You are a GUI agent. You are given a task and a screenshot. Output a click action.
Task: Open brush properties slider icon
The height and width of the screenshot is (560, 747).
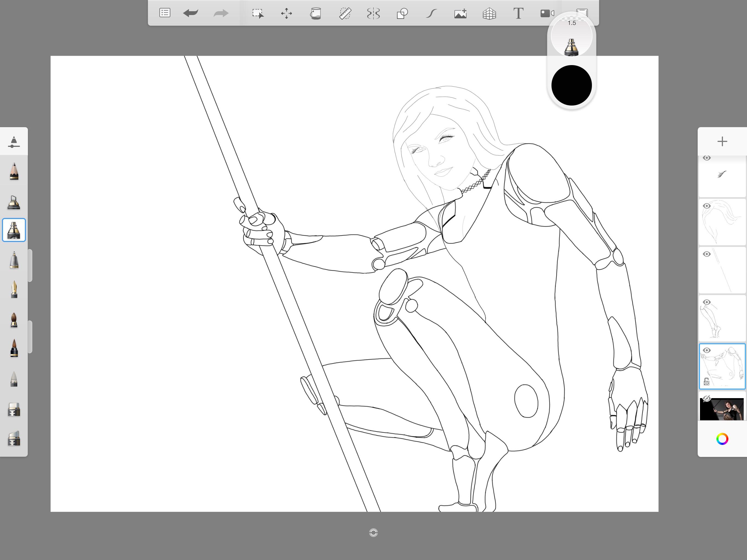tap(13, 142)
